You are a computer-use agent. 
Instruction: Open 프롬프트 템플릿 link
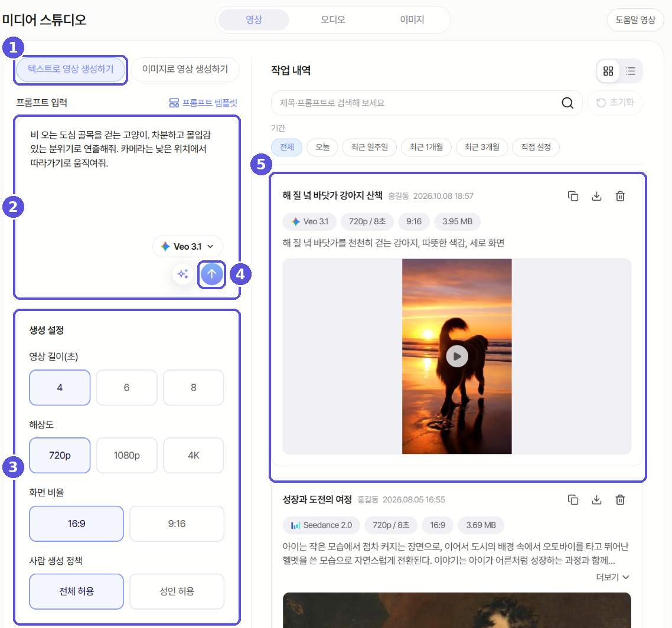203,103
